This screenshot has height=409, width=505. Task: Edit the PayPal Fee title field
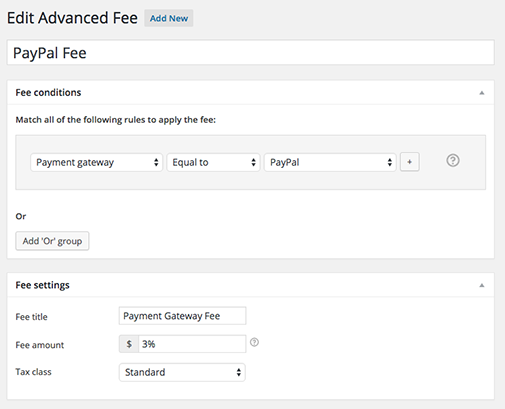tap(251, 53)
